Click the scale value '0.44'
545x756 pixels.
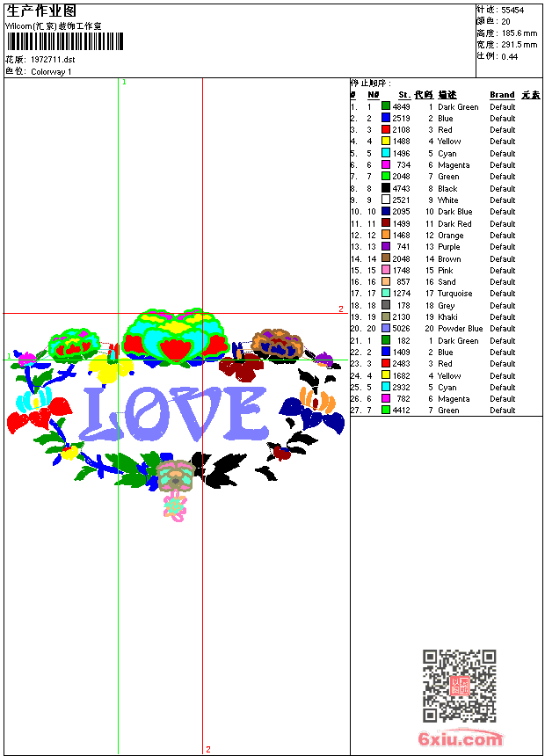(509, 56)
